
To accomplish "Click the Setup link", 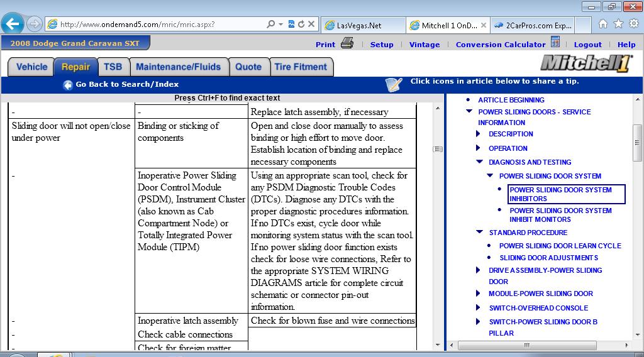I will tap(382, 45).
